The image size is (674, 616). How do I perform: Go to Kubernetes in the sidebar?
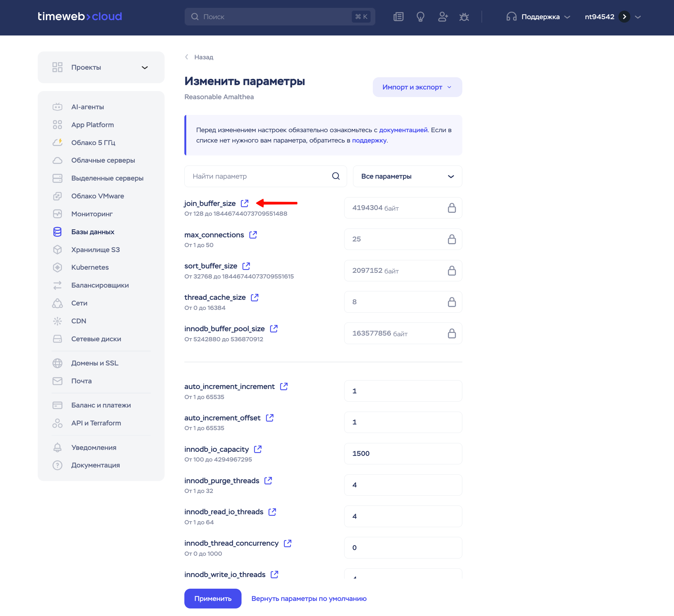90,267
